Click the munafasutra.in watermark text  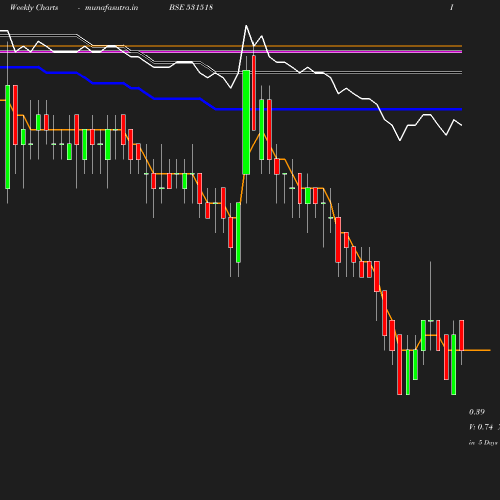[x=111, y=7]
